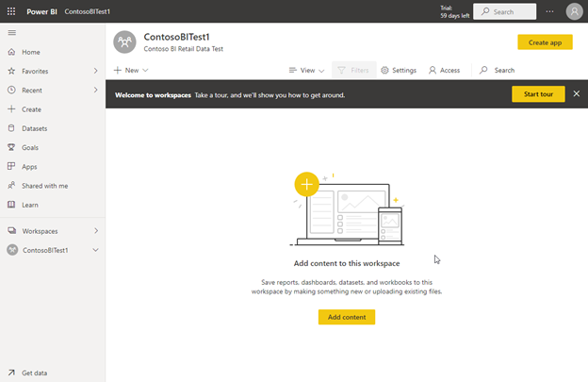Focus the top header Search box
Viewport: 588px width, 382px height.
click(504, 11)
